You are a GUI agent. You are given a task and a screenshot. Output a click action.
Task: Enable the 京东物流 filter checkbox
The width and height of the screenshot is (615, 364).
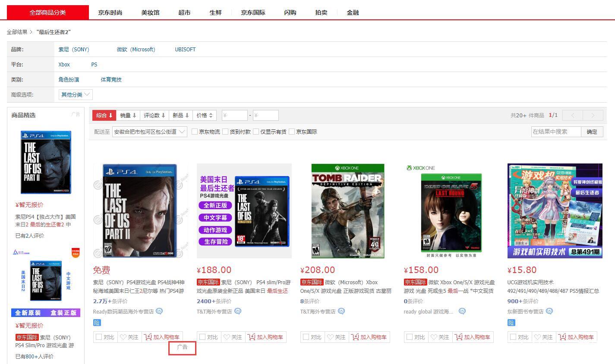(x=195, y=132)
